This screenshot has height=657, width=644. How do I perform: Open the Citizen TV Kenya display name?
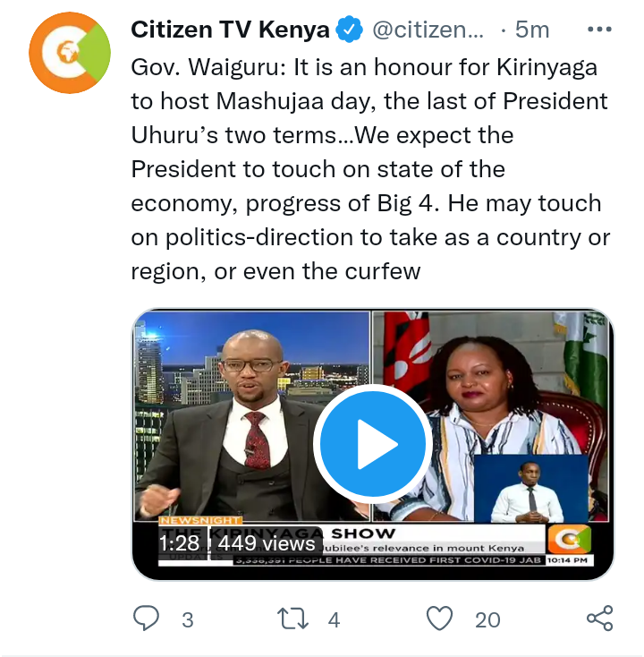(230, 30)
